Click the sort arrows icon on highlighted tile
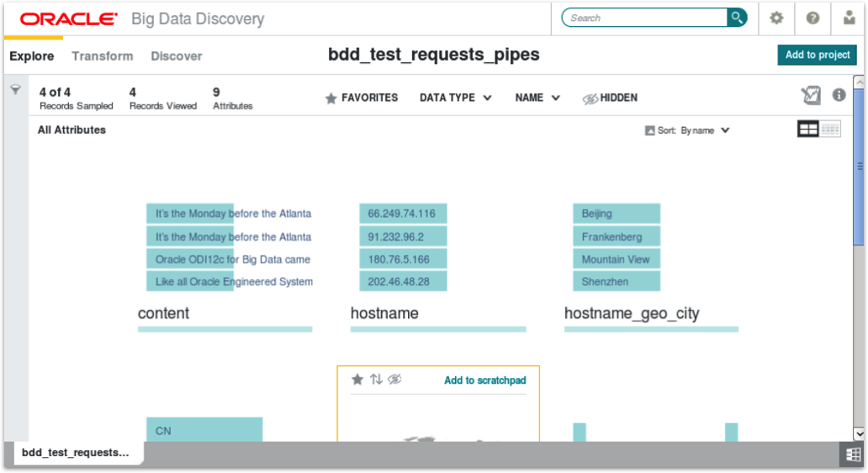 (377, 380)
